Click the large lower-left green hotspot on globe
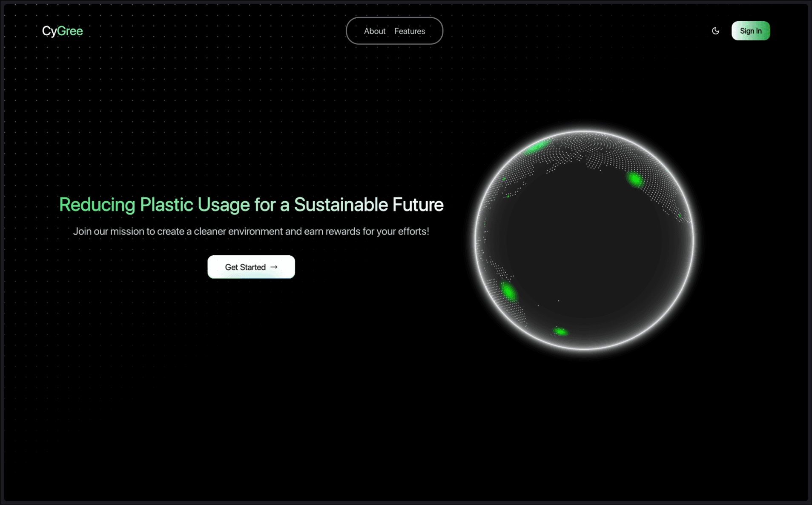 pyautogui.click(x=508, y=292)
